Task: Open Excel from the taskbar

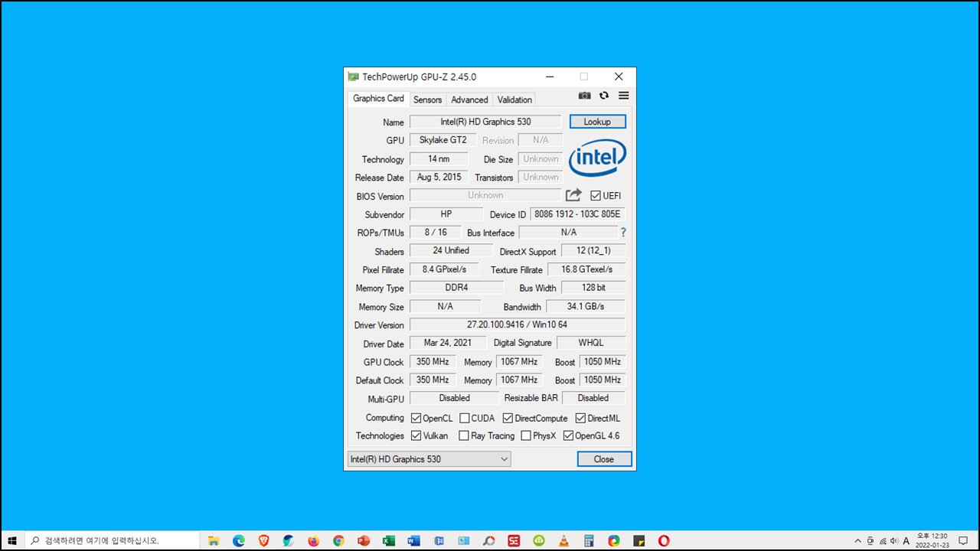Action: point(388,540)
